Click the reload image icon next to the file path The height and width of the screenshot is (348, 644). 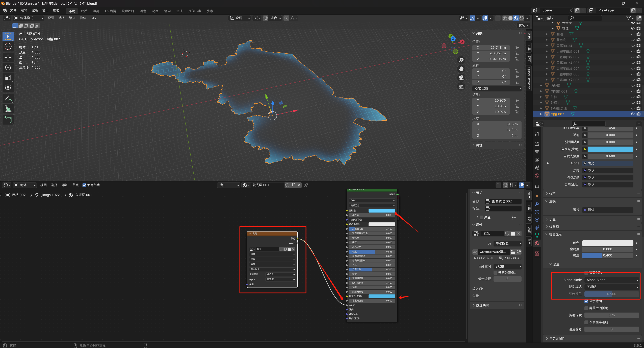[x=519, y=252]
